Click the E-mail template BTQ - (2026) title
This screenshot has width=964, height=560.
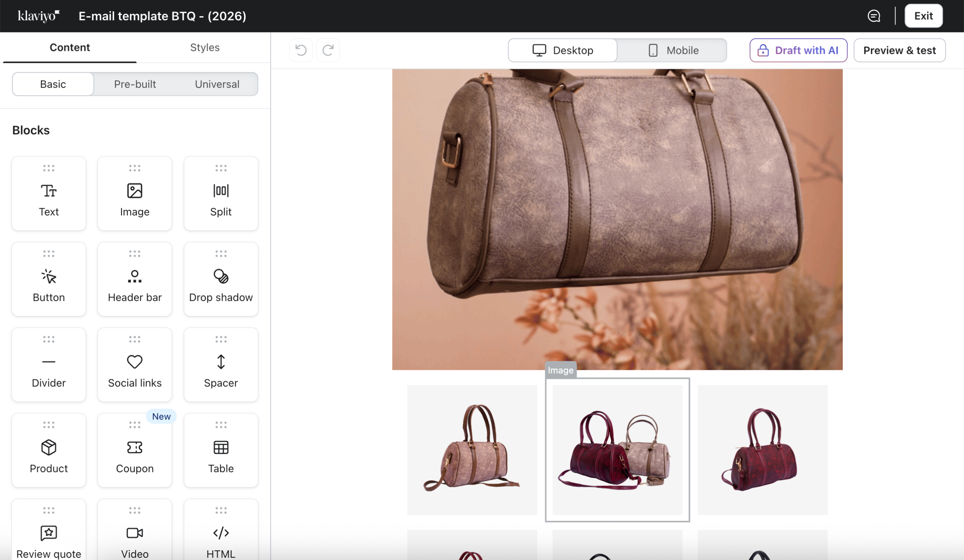tap(162, 16)
